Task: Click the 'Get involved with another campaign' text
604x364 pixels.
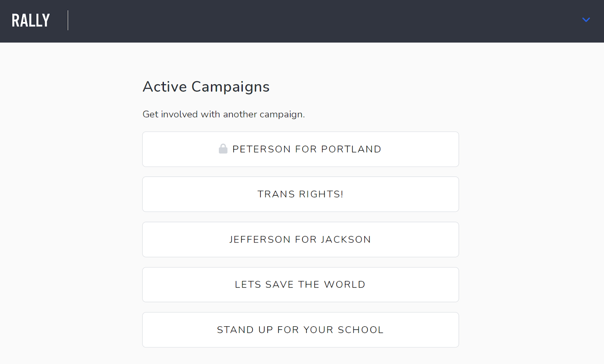Action: pyautogui.click(x=223, y=114)
